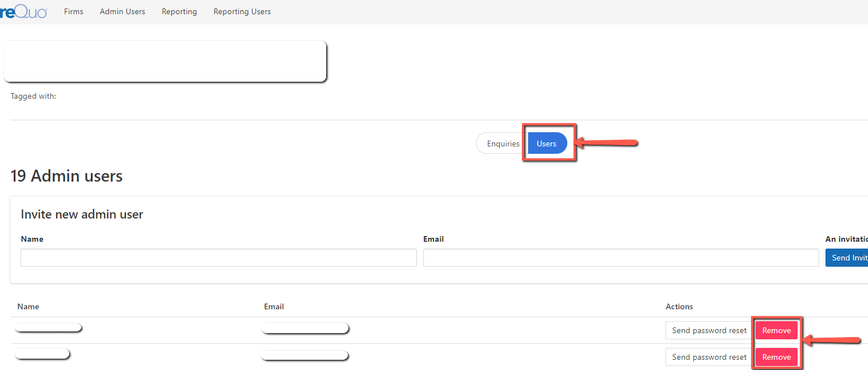
Task: Open the Reporting navigation link
Action: point(179,12)
